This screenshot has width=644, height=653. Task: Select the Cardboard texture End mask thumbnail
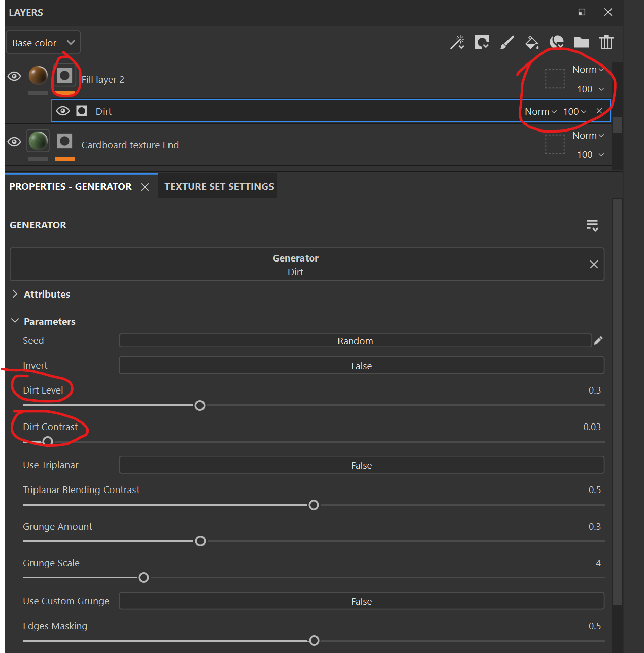pyautogui.click(x=64, y=141)
